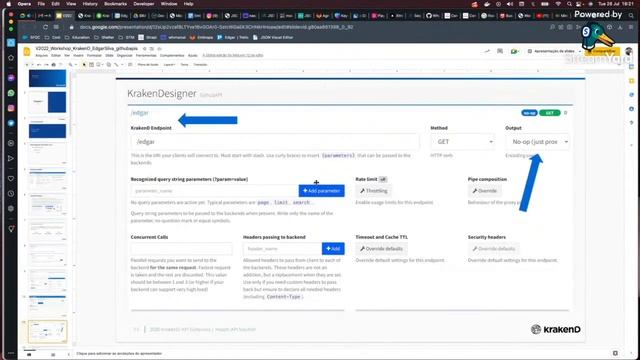The image size is (640, 360).
Task: Select the third dark blue slide thumbnail
Action: (47, 130)
